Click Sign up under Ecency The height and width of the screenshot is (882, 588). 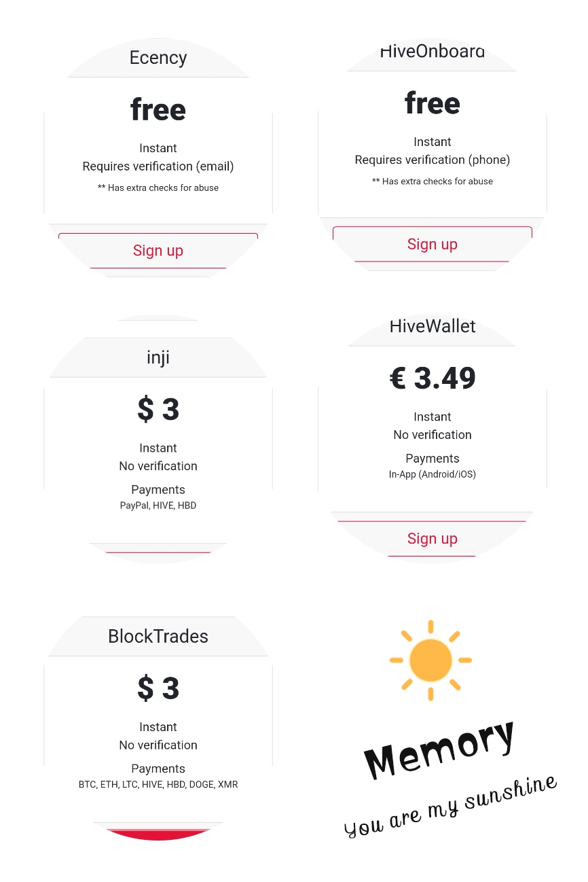158,251
